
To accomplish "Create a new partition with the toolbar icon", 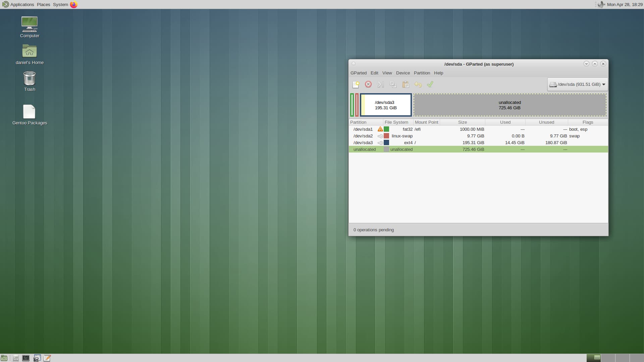I will 356,84.
